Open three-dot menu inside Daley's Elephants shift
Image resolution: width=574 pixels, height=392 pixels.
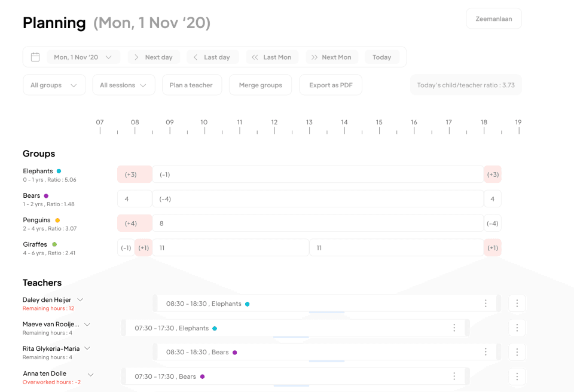[486, 304]
